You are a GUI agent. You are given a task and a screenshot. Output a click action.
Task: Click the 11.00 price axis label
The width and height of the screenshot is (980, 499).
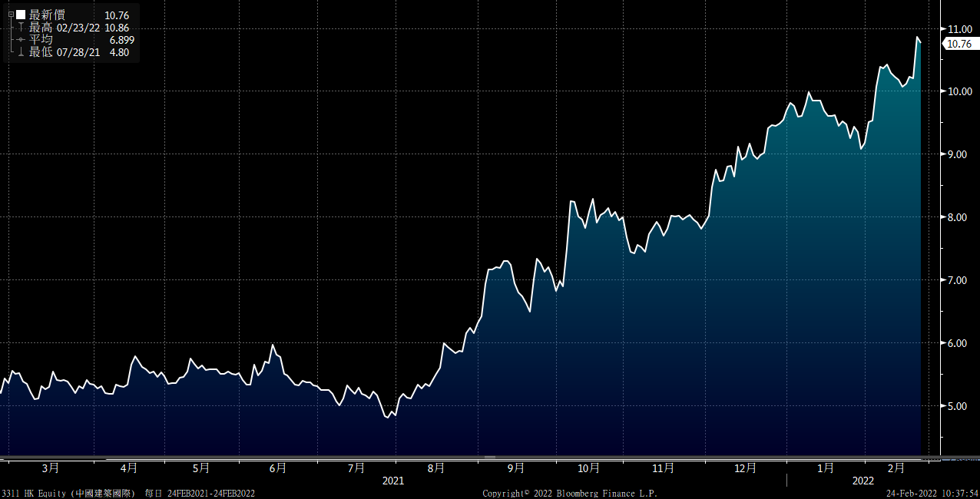[x=960, y=29]
